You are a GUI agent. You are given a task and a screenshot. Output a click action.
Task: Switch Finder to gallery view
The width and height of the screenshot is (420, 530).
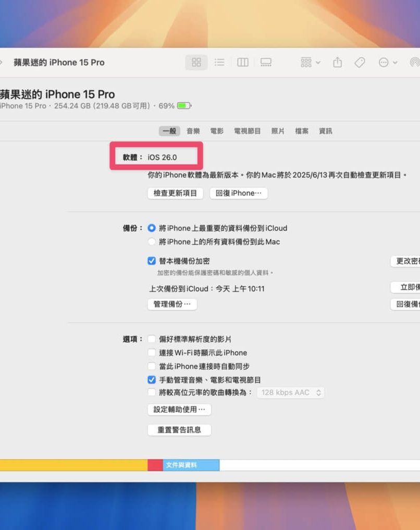click(x=266, y=63)
